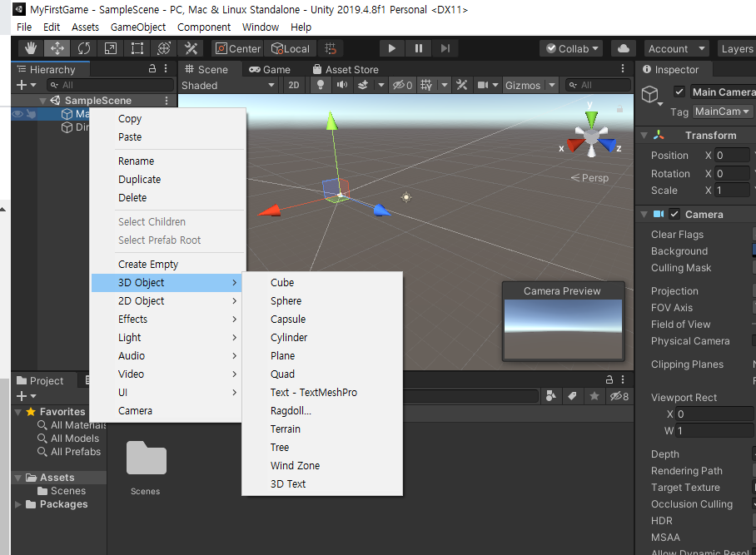Toggle Main Camera active checkbox
756x555 pixels.
click(679, 92)
